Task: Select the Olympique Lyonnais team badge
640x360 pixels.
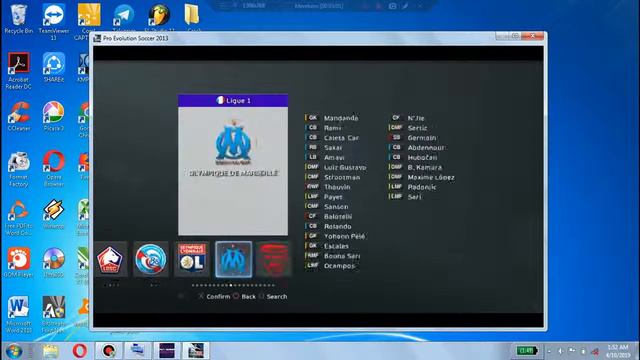Action: (x=192, y=260)
